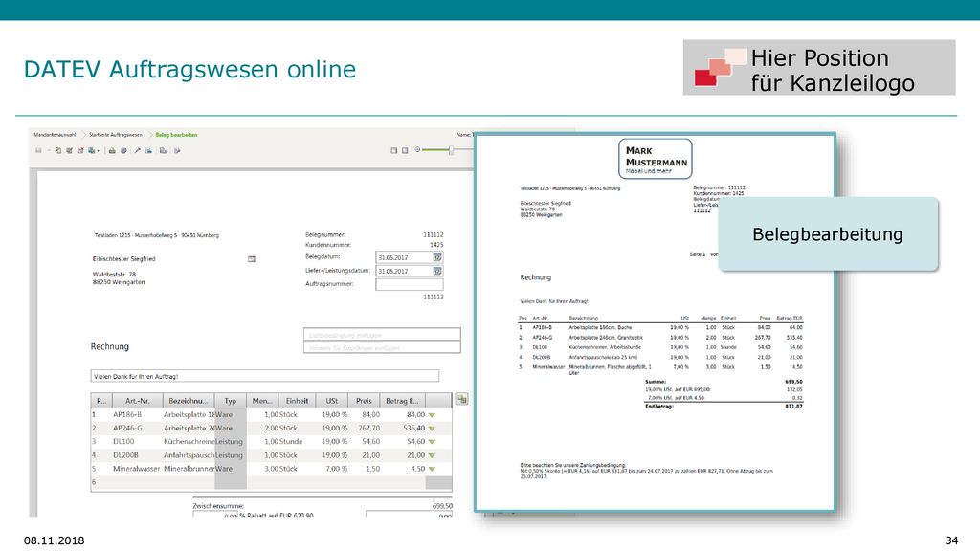Viewport: 980px width, 551px height.
Task: Click the Preis column header
Action: pyautogui.click(x=364, y=401)
